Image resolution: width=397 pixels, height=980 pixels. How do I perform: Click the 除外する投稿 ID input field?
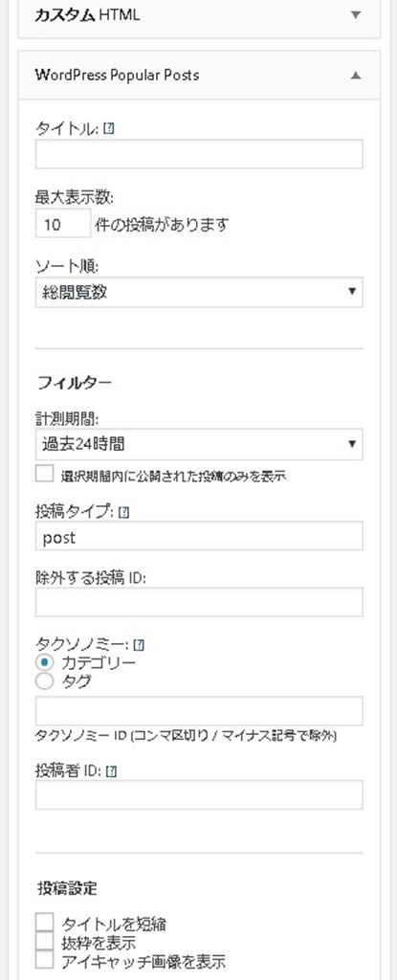tap(199, 602)
